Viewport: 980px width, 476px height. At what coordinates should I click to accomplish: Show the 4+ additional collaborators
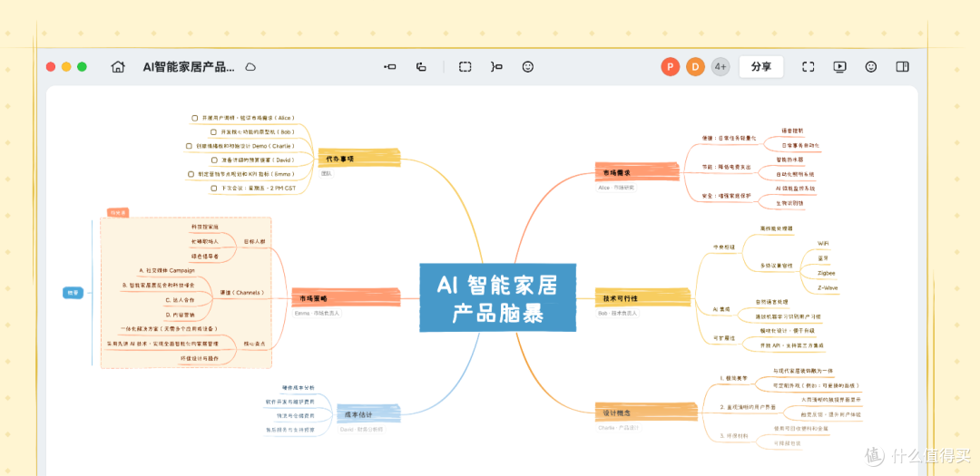[720, 67]
